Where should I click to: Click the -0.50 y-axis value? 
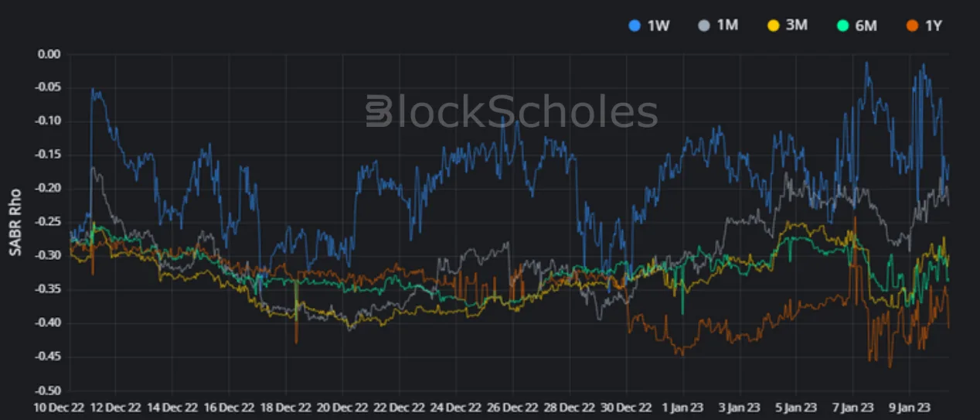pos(47,391)
